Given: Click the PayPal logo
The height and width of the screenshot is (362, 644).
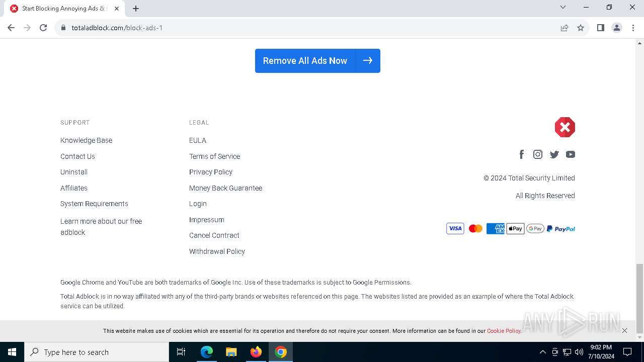Looking at the screenshot, I should 561,229.
